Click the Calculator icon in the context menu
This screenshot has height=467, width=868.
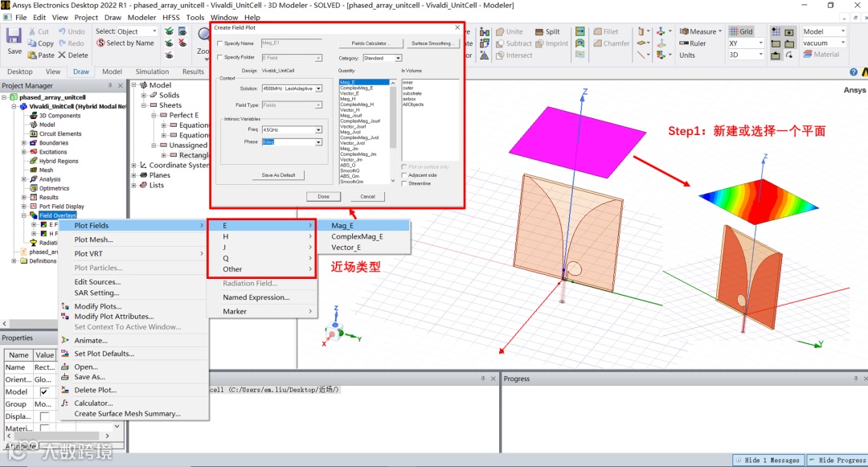click(65, 403)
